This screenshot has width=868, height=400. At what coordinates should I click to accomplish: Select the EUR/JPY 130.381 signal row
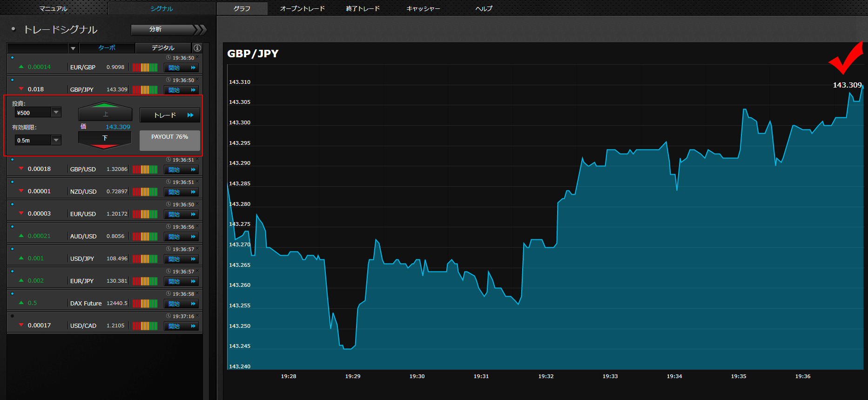pos(105,277)
